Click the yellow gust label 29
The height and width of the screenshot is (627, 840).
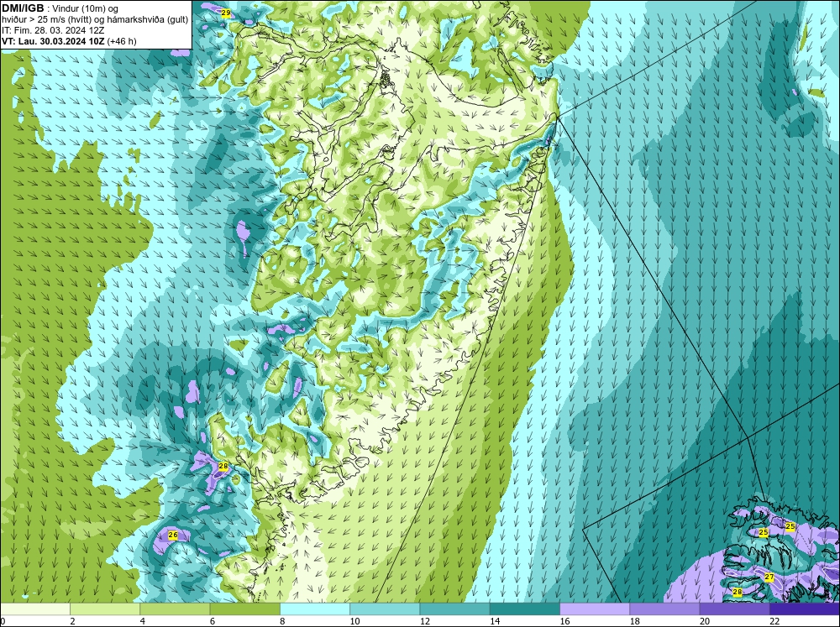coord(225,13)
